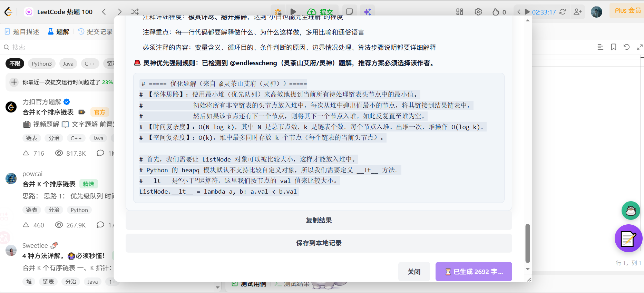Click the 链表 tag under official solution

(x=32, y=138)
